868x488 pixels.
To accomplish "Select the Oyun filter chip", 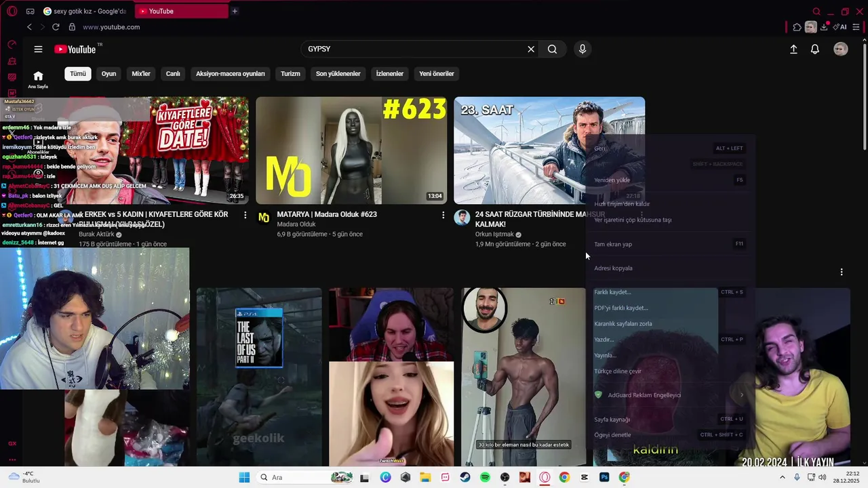I will pos(108,73).
